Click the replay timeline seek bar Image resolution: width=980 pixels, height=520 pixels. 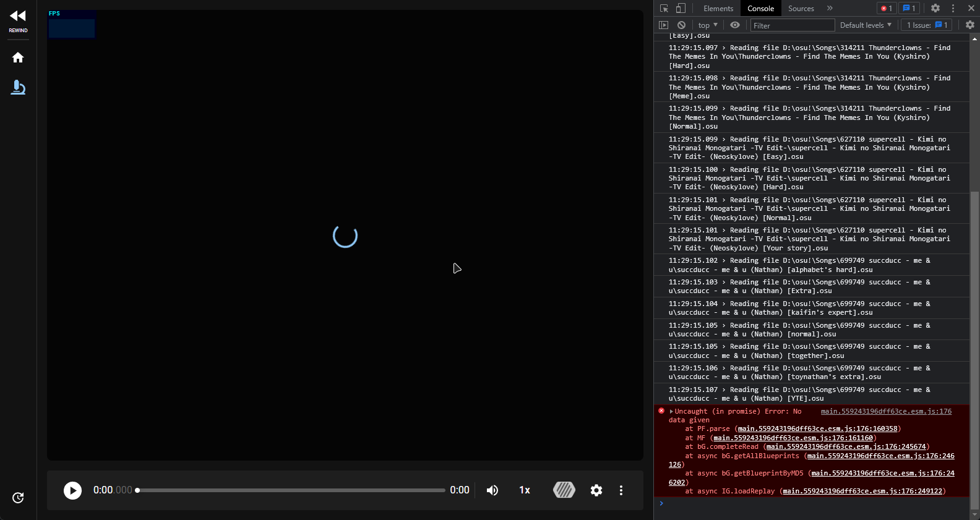click(x=291, y=490)
